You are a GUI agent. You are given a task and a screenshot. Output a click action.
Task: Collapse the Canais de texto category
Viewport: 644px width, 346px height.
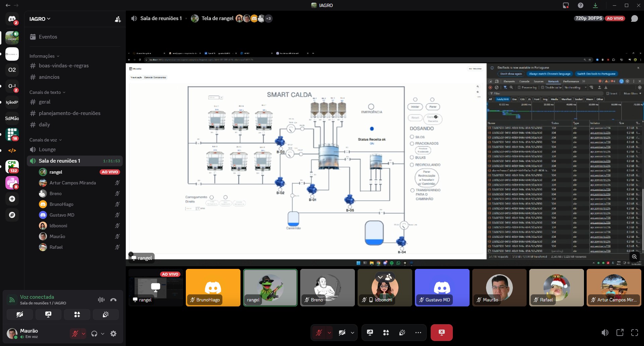pyautogui.click(x=47, y=92)
